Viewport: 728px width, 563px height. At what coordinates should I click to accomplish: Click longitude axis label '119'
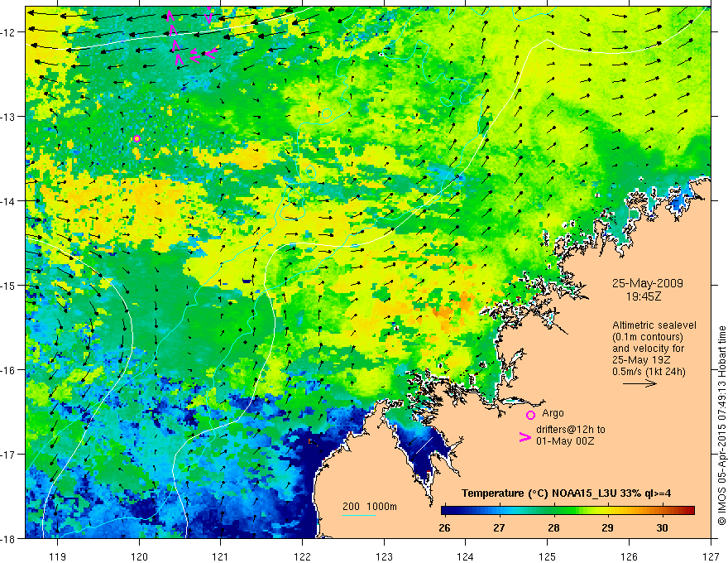pyautogui.click(x=58, y=556)
